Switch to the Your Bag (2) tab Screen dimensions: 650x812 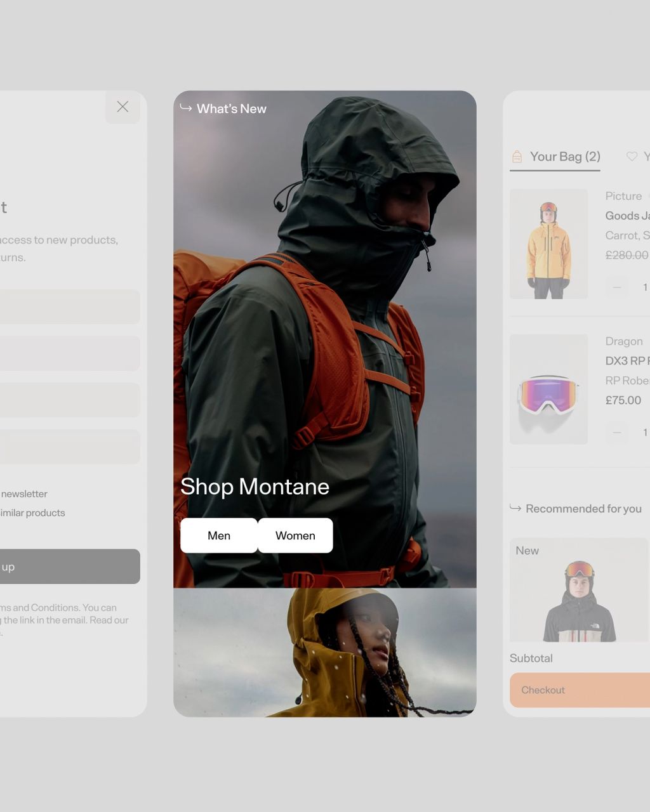click(555, 157)
